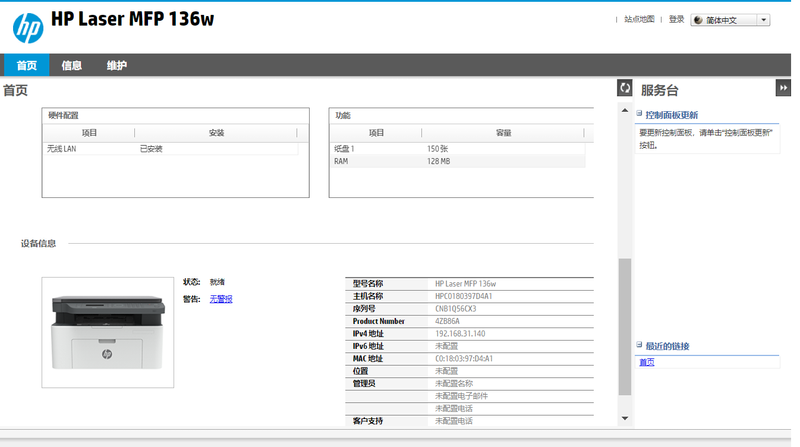Click the scrollbar up arrow
Viewport: 800px width, 447px height.
pos(625,110)
